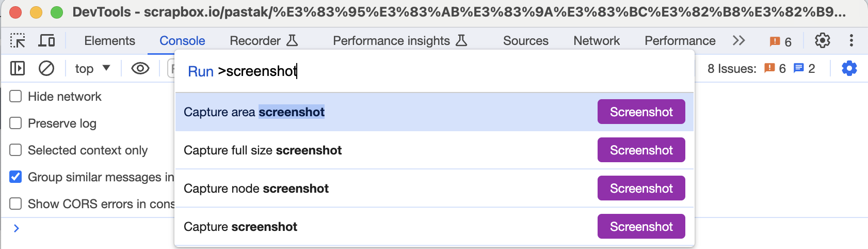Expand more tabs double-chevron

(738, 41)
